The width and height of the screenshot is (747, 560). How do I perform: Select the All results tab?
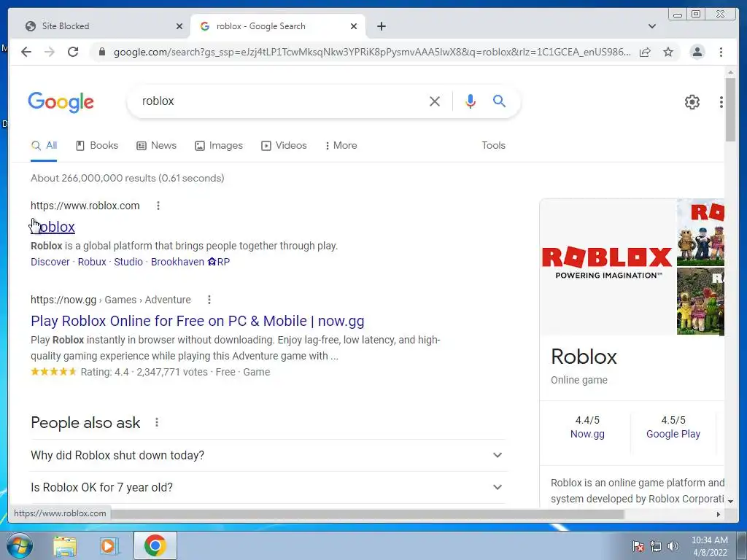[x=44, y=146]
